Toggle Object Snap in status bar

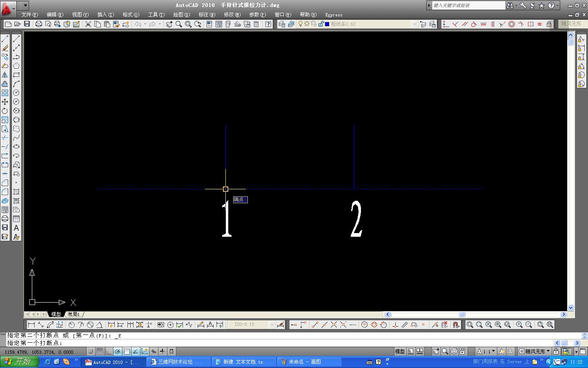click(x=127, y=351)
